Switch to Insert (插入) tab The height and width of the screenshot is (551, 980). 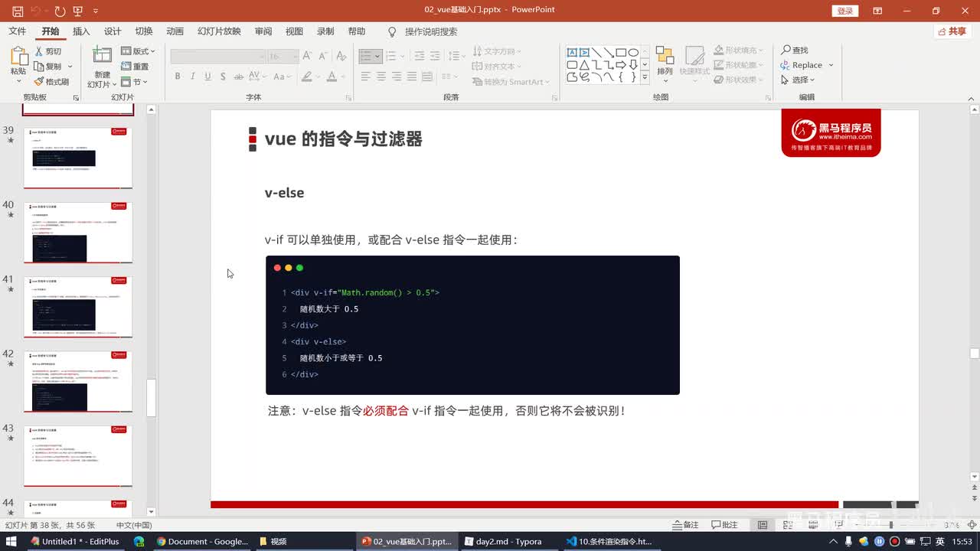click(x=81, y=31)
